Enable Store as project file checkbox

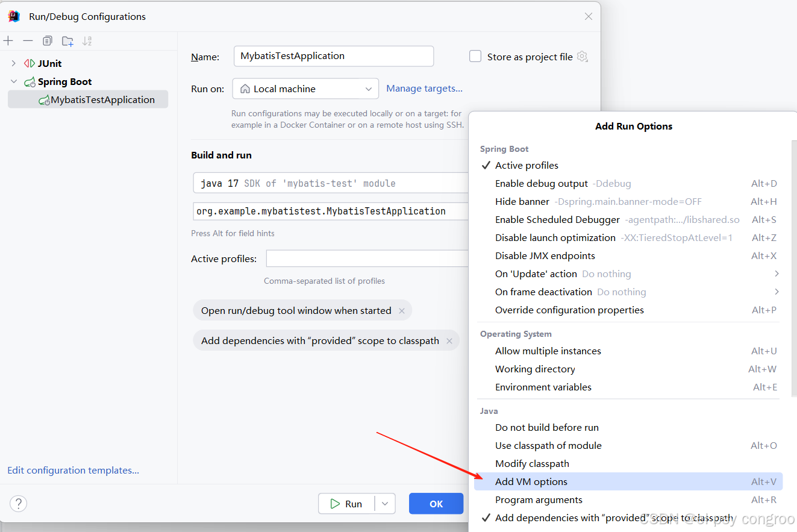tap(475, 56)
